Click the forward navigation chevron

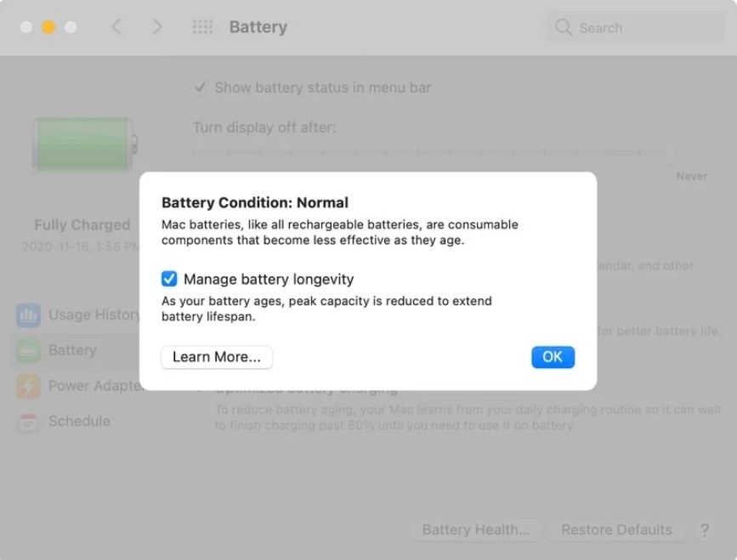[x=157, y=26]
